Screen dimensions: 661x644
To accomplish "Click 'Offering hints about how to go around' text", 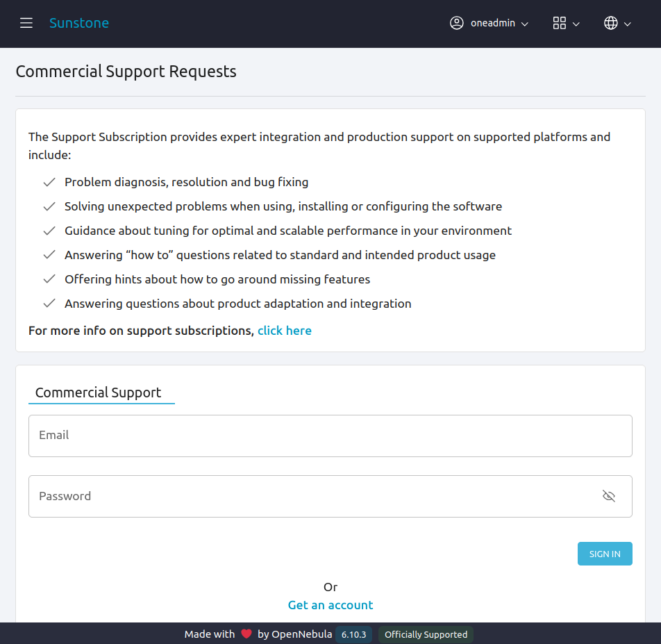I will (217, 279).
